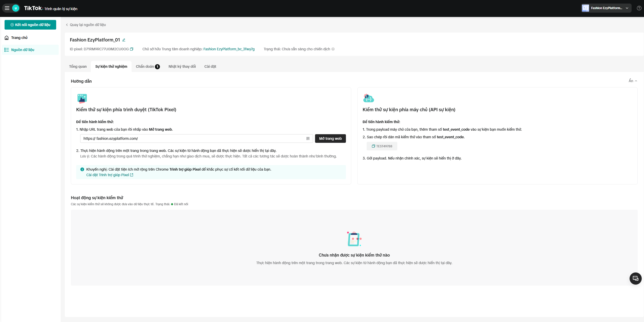644x322 pixels.
Task: Copy the pixel ID with the copy icon
Action: pos(132,49)
